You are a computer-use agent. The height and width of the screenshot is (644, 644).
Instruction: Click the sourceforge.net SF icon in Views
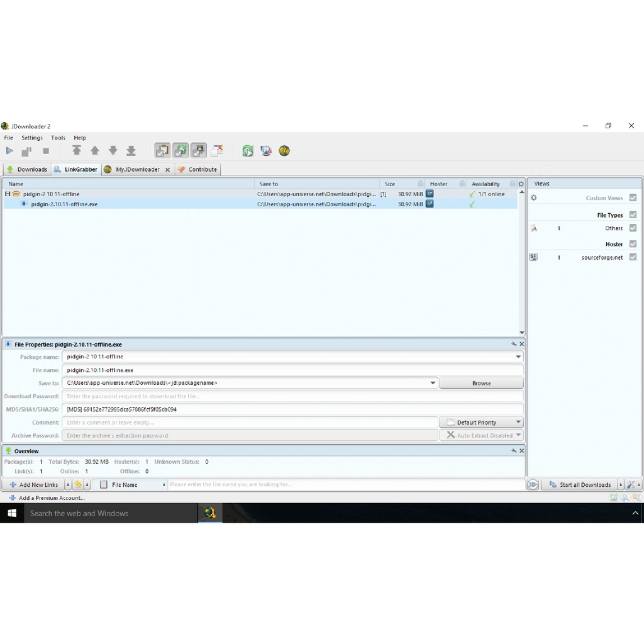(533, 257)
